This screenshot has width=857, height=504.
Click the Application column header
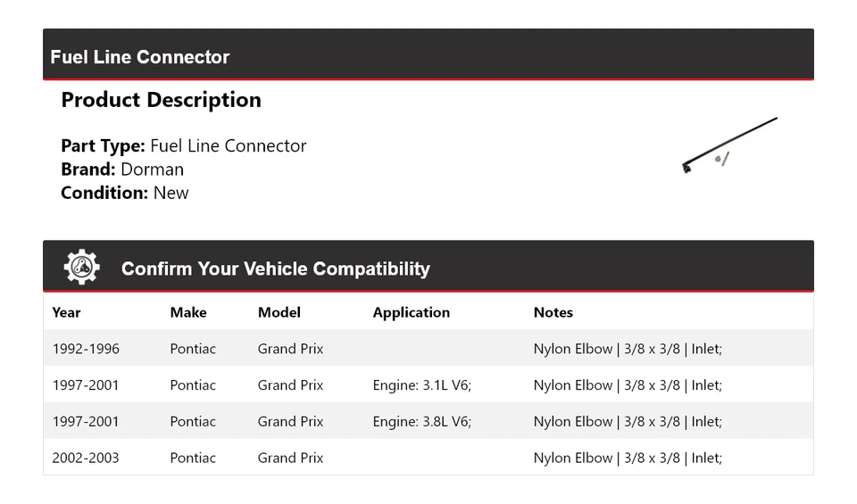411,312
